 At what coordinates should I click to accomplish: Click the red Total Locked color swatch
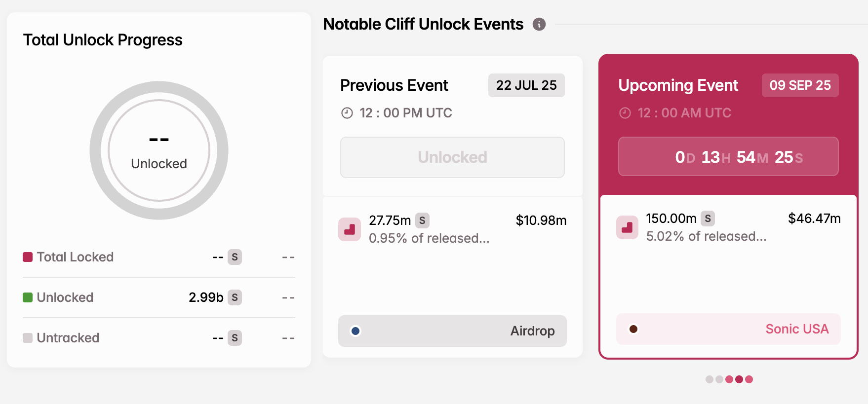[x=28, y=257]
